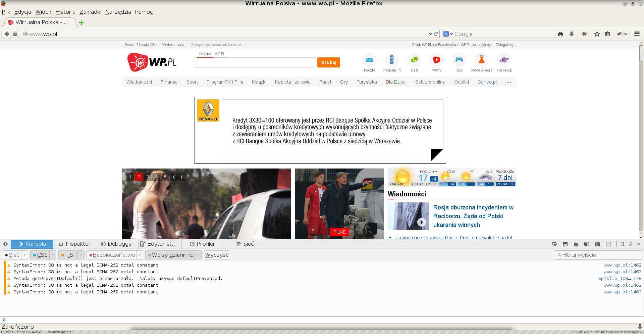Open the Scratchpad clapperboard icon
644x334 pixels.
pyautogui.click(x=597, y=244)
